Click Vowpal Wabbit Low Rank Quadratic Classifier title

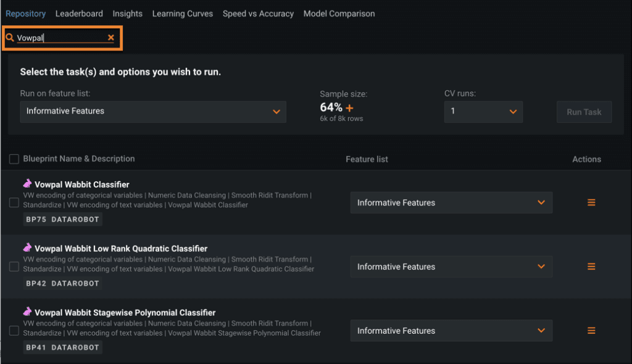(121, 249)
